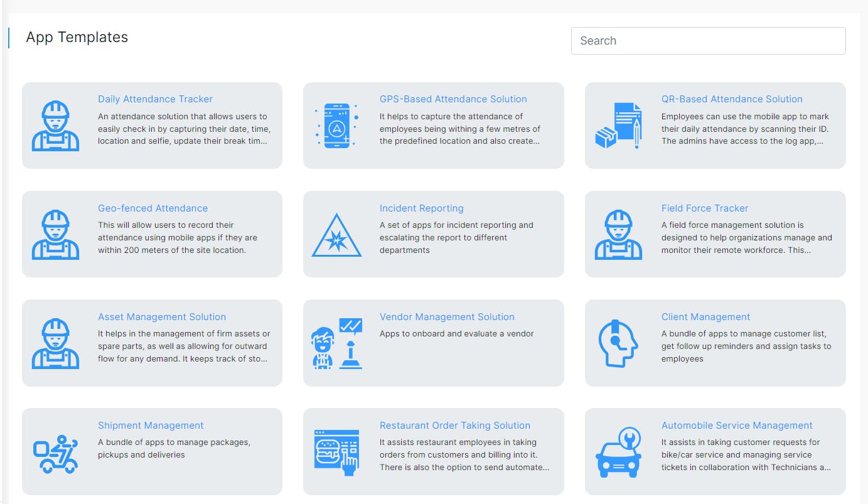Select the Geo-fenced Attendance title

(153, 208)
